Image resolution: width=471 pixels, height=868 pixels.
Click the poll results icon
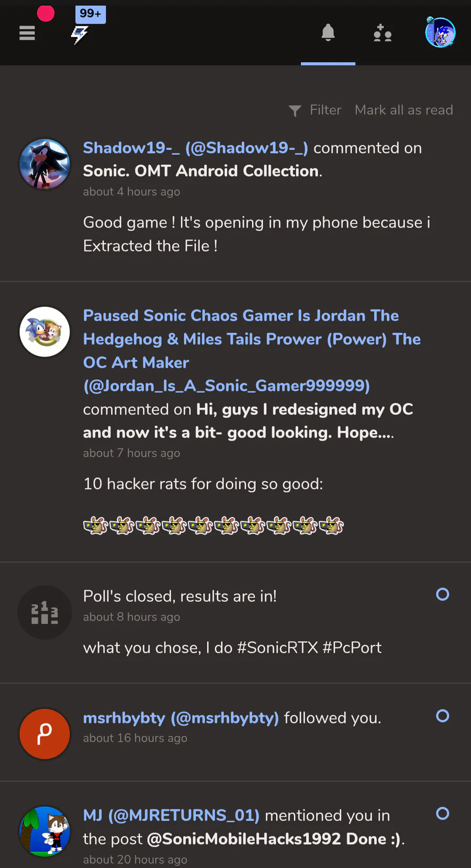click(x=44, y=612)
